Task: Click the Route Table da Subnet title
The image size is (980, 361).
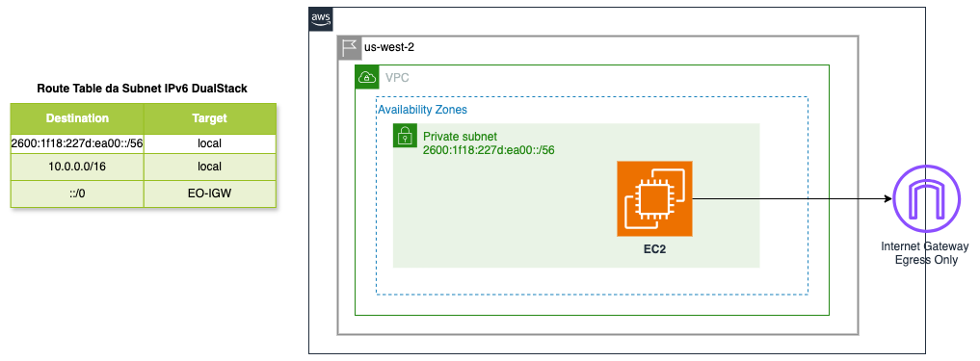Action: tap(143, 89)
